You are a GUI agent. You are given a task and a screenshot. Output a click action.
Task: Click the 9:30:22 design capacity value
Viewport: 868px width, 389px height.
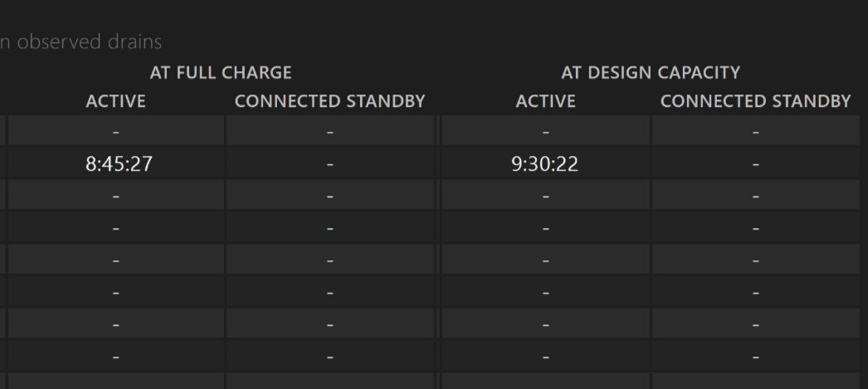pos(545,164)
